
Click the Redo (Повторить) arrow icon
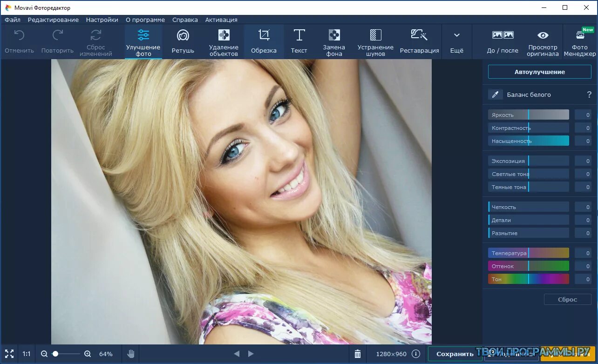58,35
